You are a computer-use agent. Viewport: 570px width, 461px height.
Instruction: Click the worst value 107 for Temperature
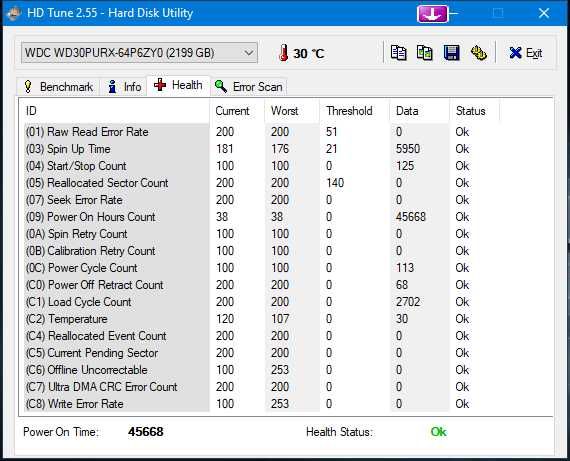280,319
